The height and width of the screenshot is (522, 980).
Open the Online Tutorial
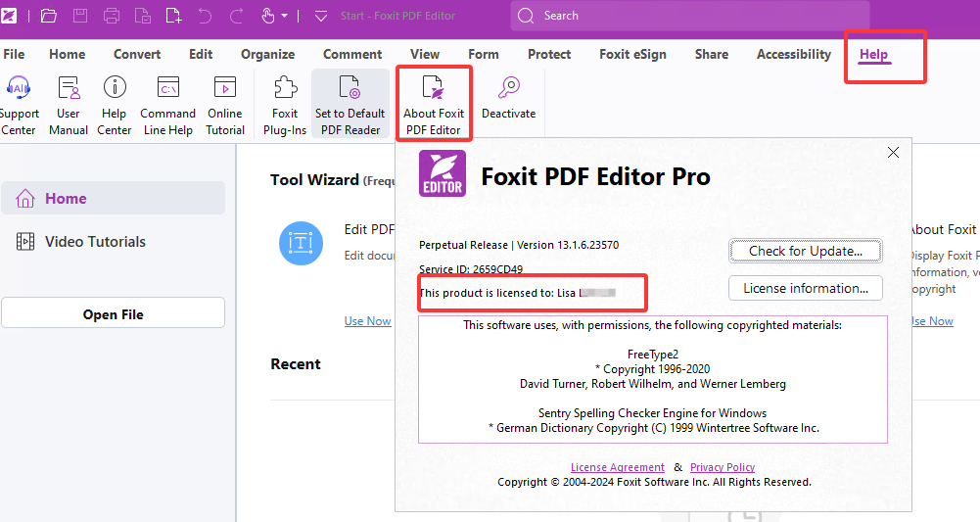point(225,105)
